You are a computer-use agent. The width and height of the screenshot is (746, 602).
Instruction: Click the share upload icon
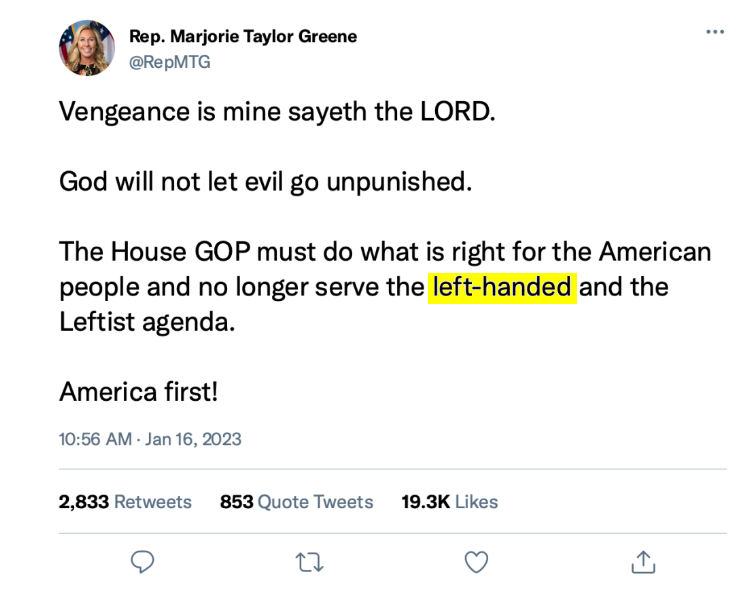point(642,562)
